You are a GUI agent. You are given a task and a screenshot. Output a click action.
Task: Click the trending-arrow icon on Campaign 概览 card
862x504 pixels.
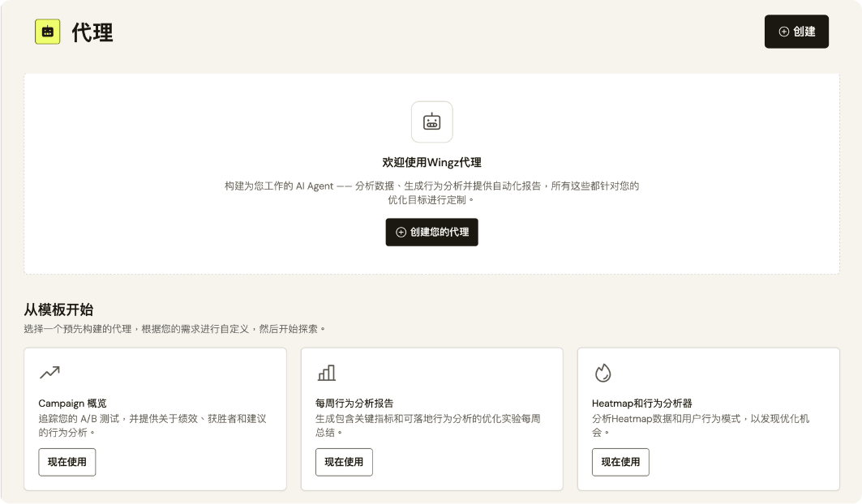click(49, 373)
